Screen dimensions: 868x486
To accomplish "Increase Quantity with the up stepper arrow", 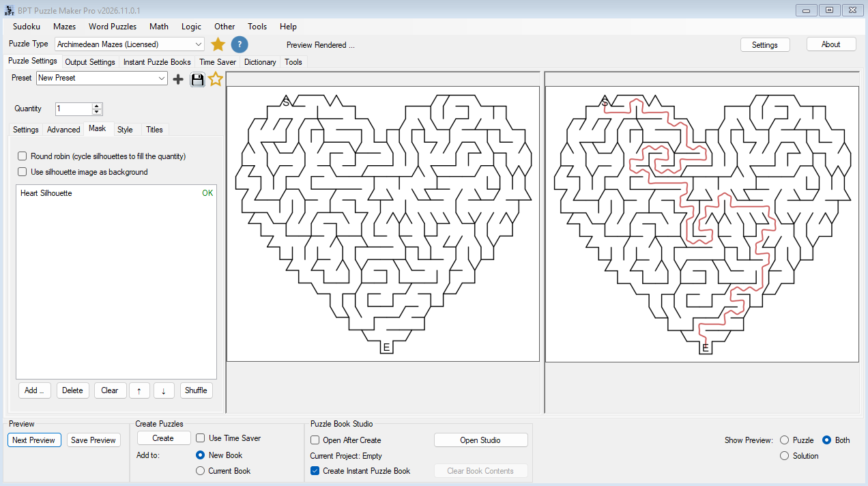I will (97, 106).
